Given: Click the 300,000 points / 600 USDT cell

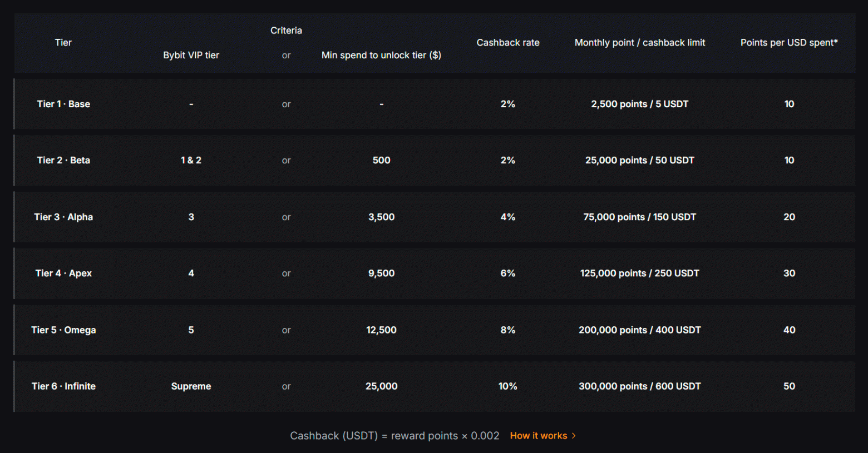Looking at the screenshot, I should [639, 386].
